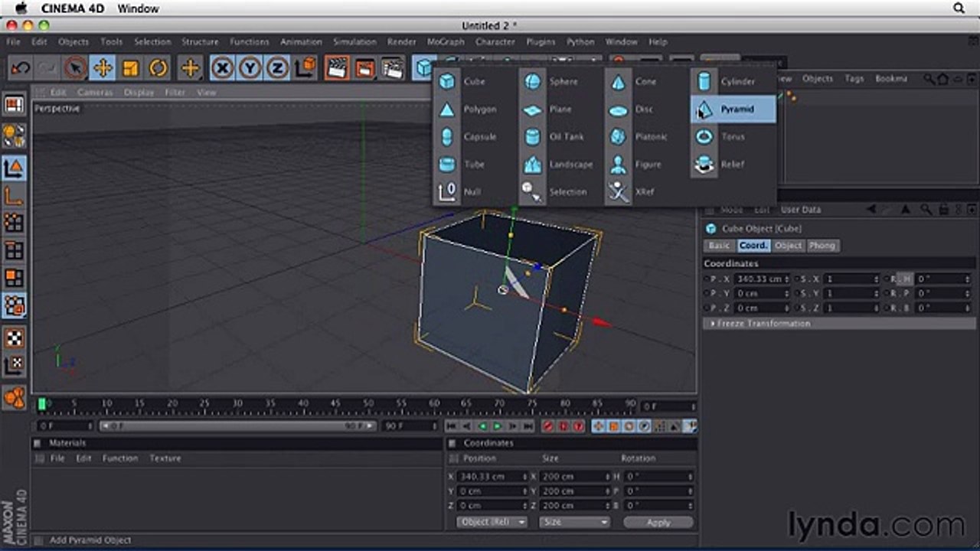
Task: Activate the Move tool
Action: pyautogui.click(x=102, y=68)
